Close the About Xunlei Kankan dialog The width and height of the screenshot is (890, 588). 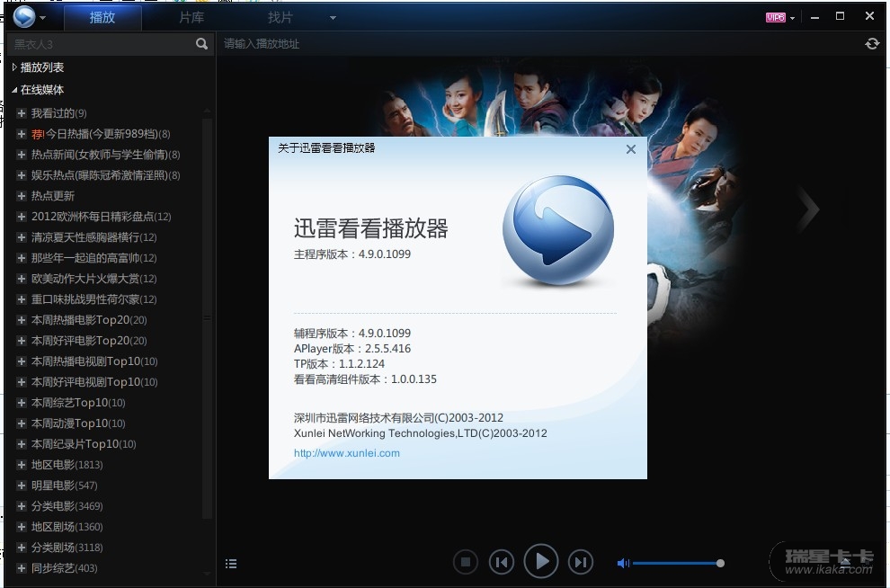coord(630,149)
